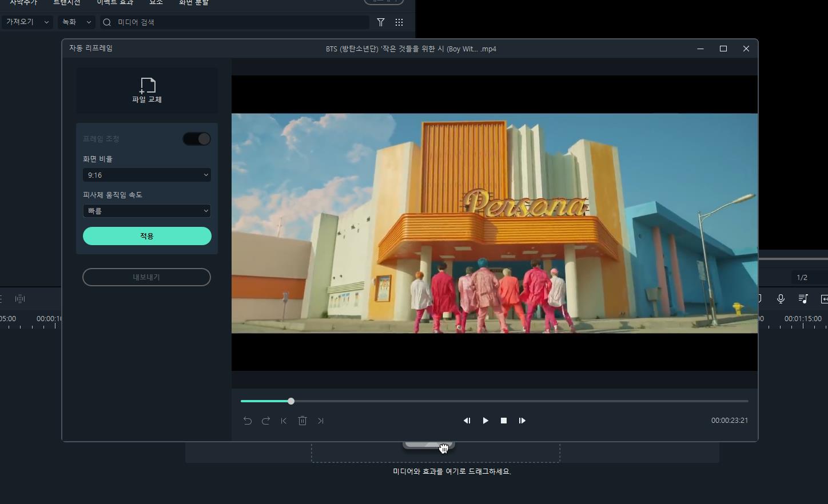Open the 요소 tab
The width and height of the screenshot is (828, 504).
tap(156, 2)
